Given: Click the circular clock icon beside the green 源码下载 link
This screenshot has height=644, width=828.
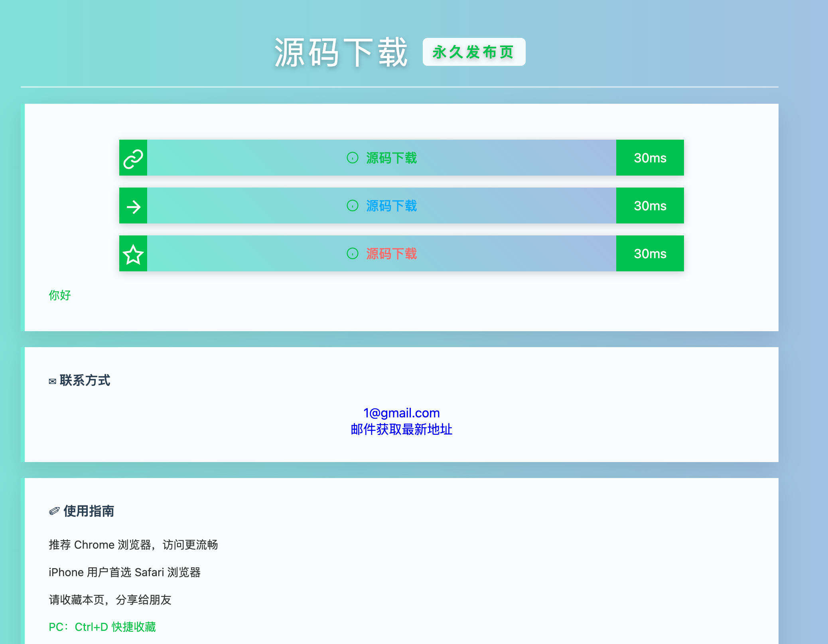Looking at the screenshot, I should [353, 158].
